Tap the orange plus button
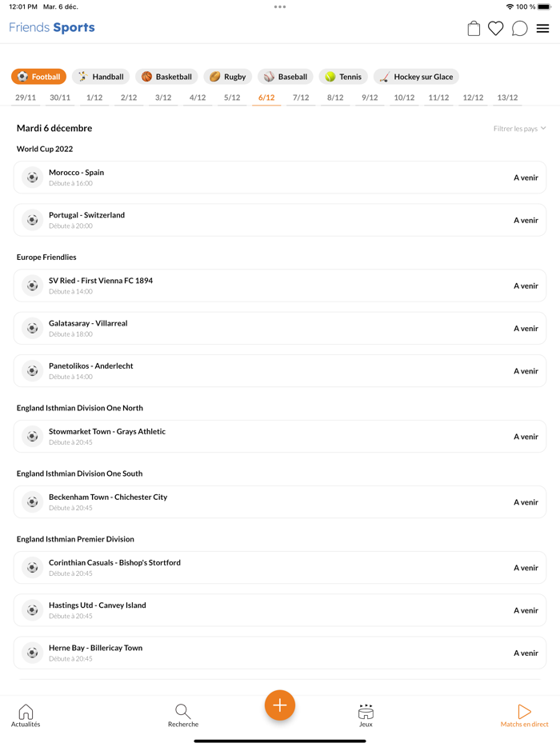The width and height of the screenshot is (560, 747). 280,705
